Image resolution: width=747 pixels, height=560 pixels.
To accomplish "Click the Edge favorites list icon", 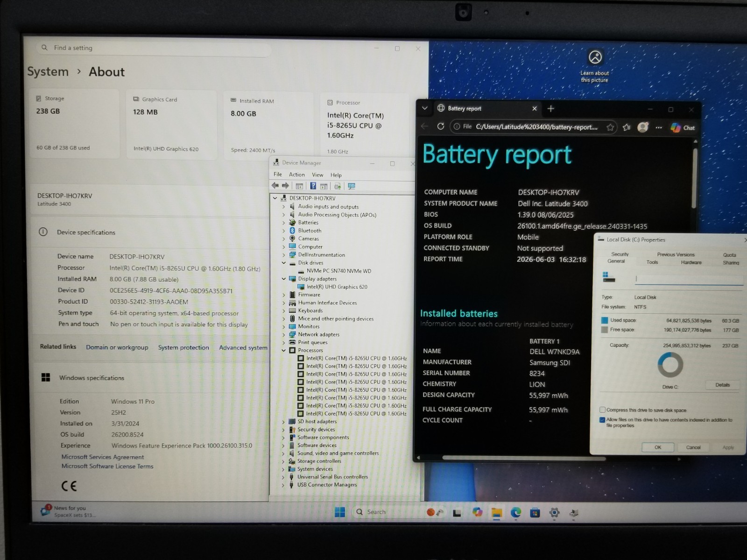I will [627, 127].
